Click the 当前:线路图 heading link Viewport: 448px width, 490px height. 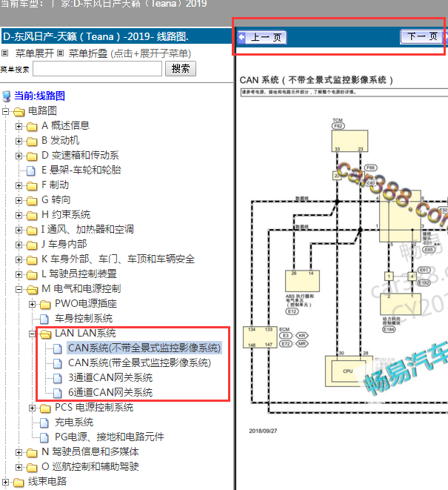40,96
